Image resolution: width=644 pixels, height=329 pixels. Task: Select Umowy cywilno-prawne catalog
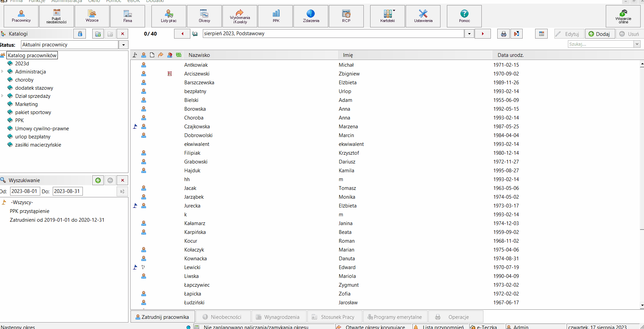coord(42,128)
